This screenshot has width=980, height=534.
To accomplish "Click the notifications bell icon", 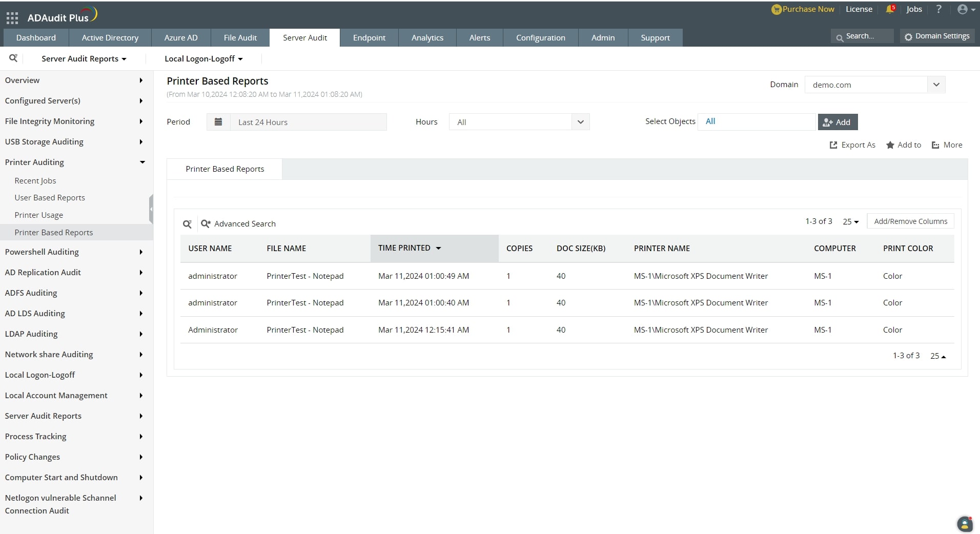I will pyautogui.click(x=890, y=9).
